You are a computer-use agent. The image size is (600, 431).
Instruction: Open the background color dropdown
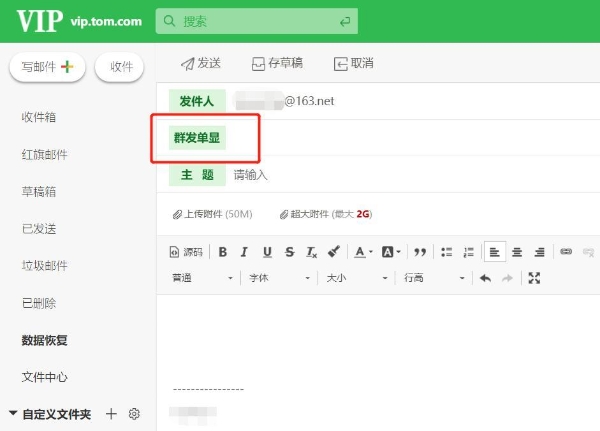pyautogui.click(x=391, y=252)
